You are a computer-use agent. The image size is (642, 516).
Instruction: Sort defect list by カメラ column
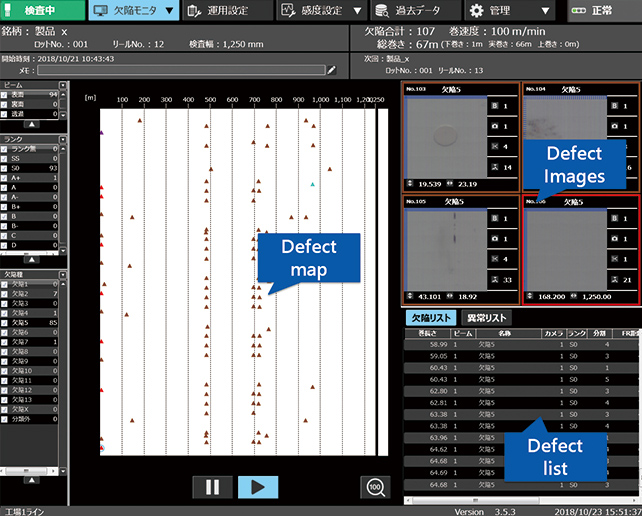[554, 333]
